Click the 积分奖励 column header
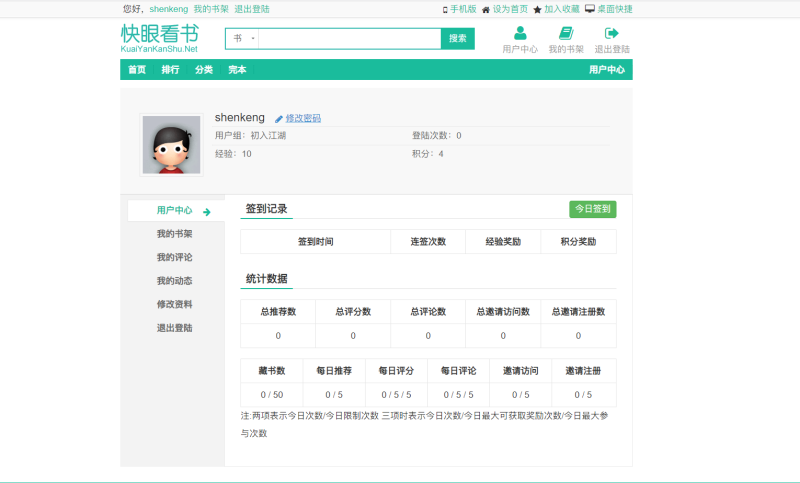The image size is (800, 483). point(578,242)
